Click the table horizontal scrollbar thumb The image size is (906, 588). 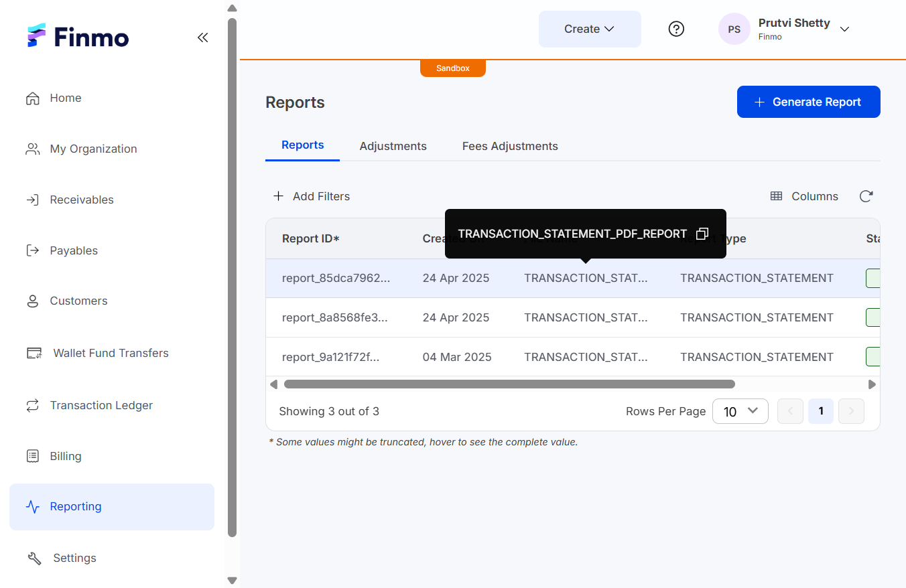[509, 384]
